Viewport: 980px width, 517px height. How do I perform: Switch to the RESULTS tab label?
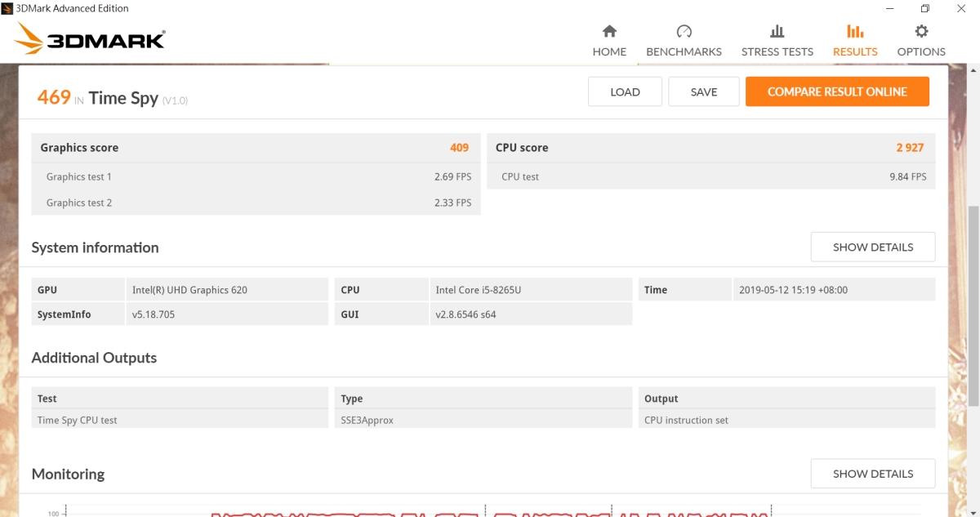(x=855, y=51)
